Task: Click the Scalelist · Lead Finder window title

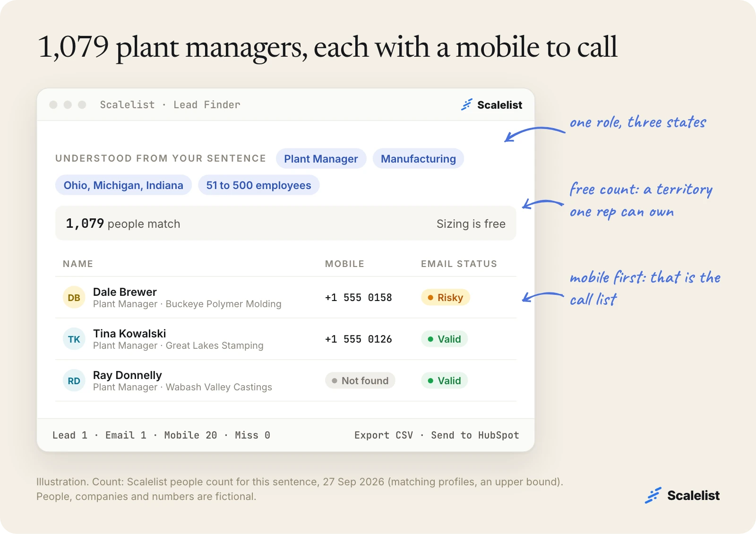Action: [170, 105]
